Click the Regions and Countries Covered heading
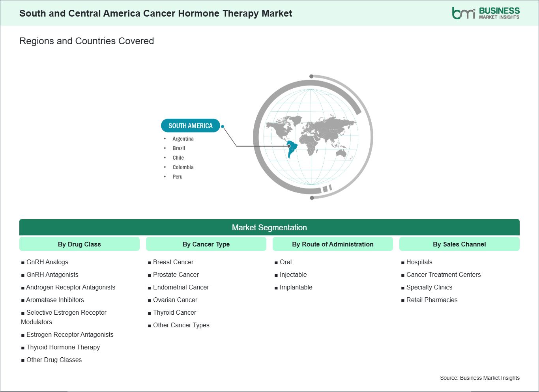 click(86, 41)
